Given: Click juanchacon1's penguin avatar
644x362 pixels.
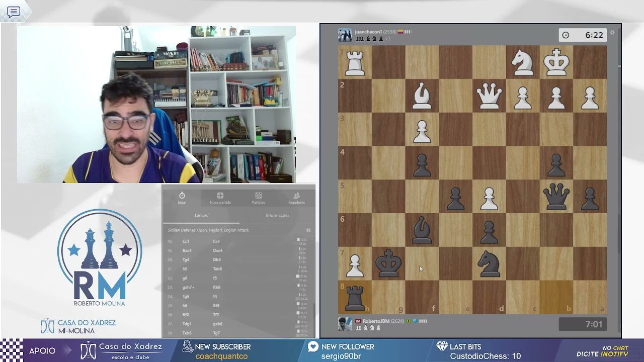Looking at the screenshot, I should point(345,35).
